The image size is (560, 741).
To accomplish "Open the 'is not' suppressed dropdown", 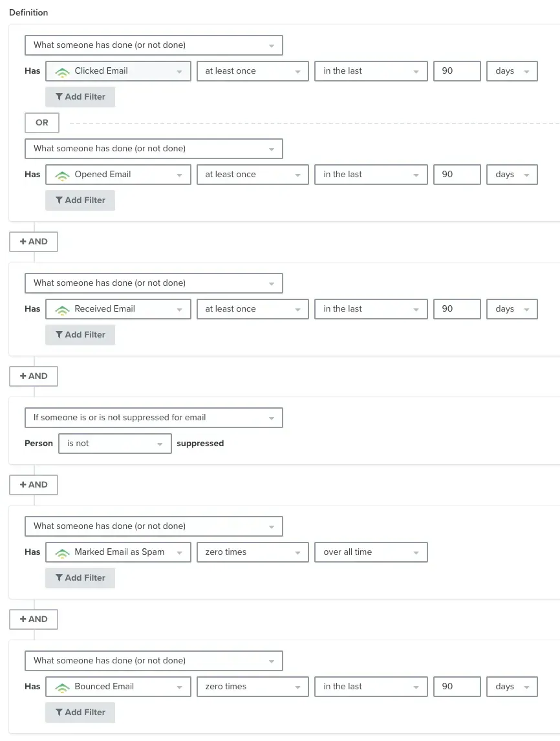I will tap(114, 444).
